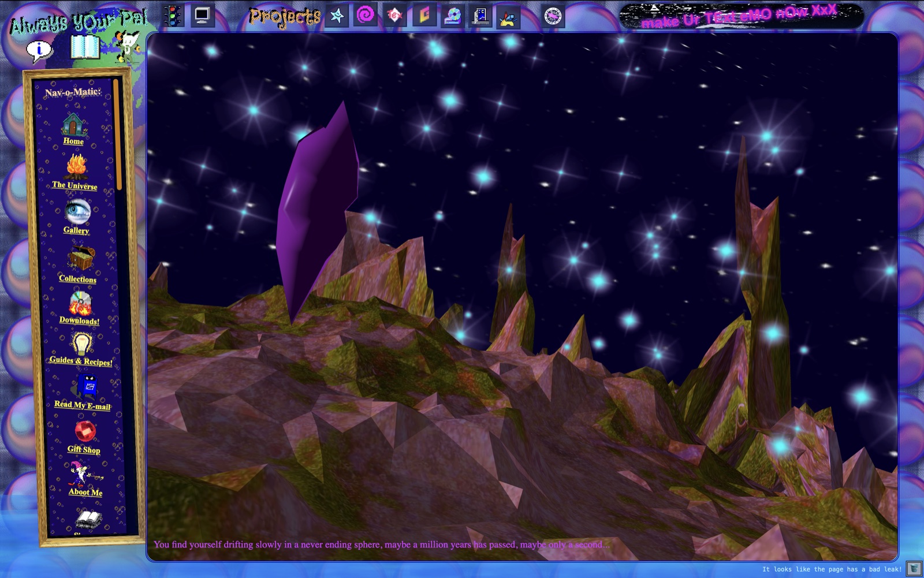
Task: Open the blue door project icon
Action: [x=480, y=16]
